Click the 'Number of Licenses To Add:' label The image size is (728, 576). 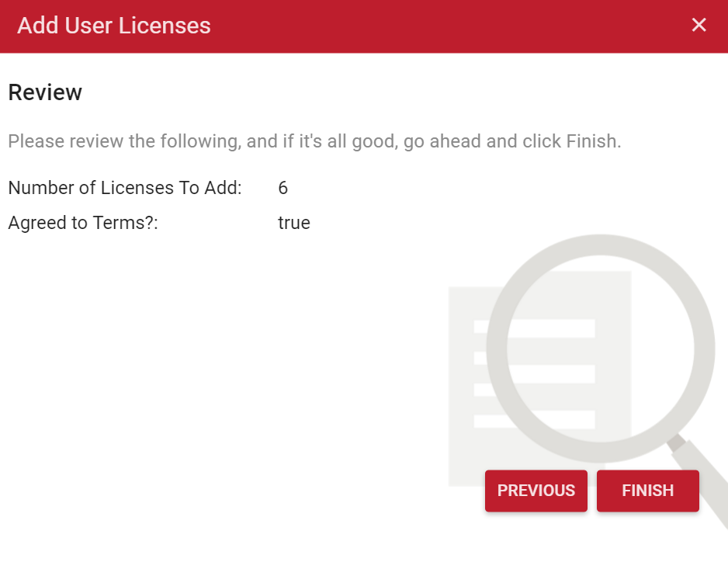pyautogui.click(x=125, y=188)
